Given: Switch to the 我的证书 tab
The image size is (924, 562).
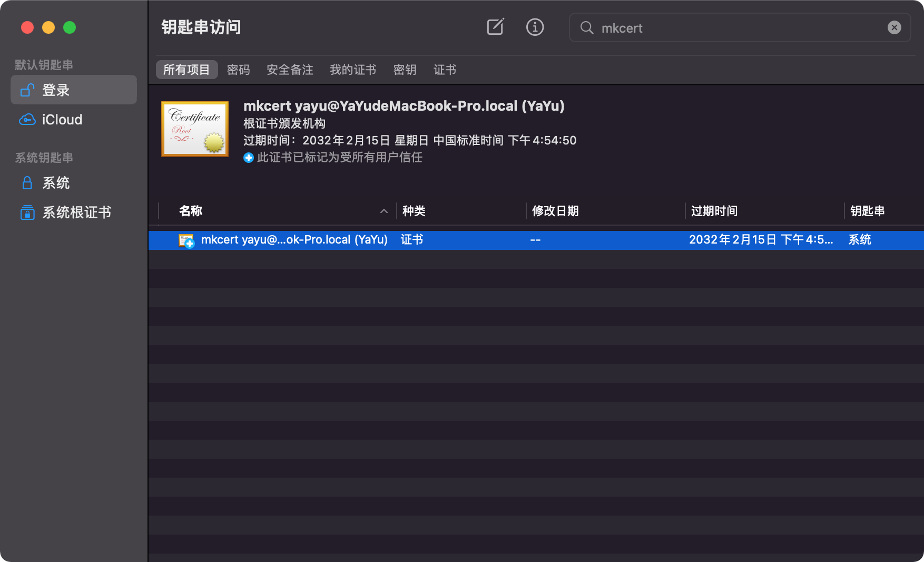Looking at the screenshot, I should 353,70.
